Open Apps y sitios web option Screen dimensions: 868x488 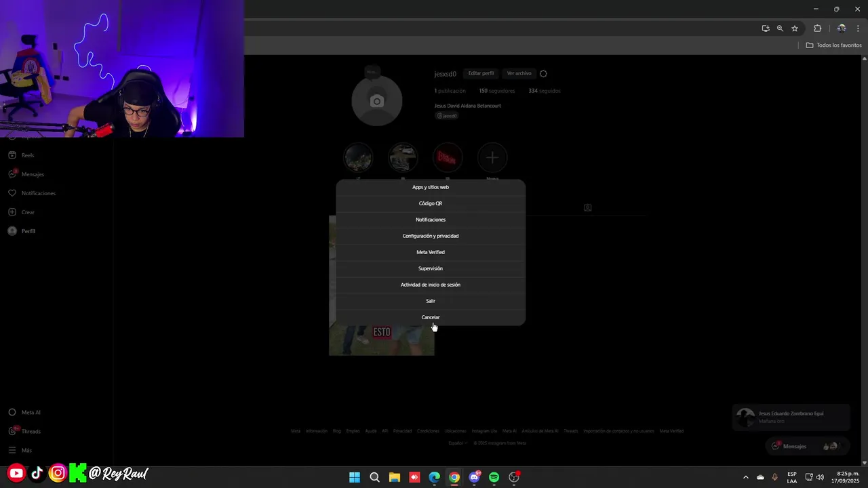(x=431, y=187)
